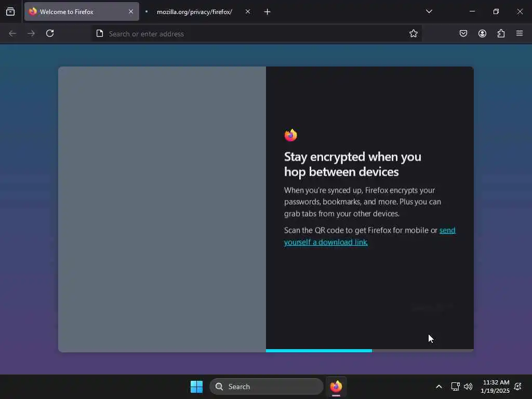The width and height of the screenshot is (532, 399).
Task: Switch to the mozilla.org/privacy/firefox/ tab
Action: [x=194, y=11]
